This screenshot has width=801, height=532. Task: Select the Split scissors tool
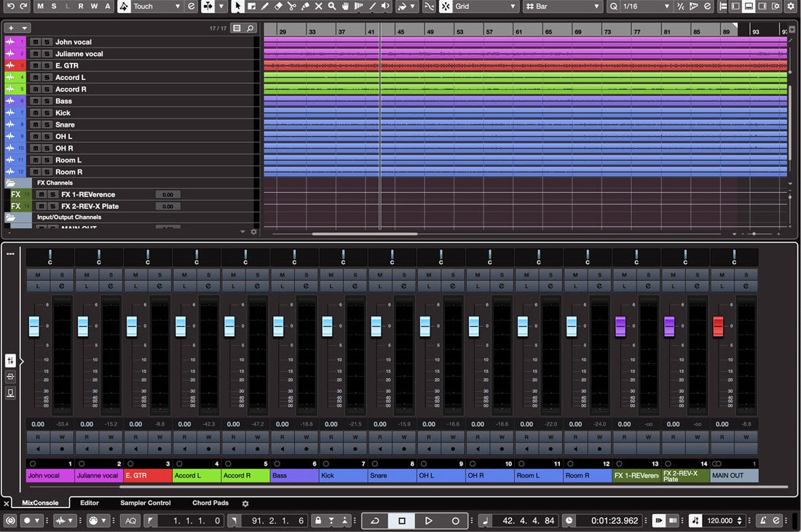tap(292, 7)
